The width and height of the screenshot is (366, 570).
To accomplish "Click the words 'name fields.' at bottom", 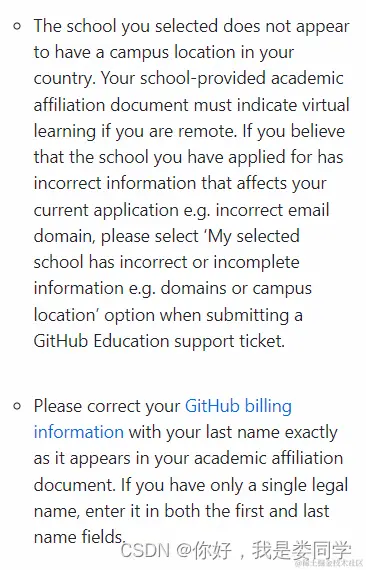I will click(x=79, y=537).
